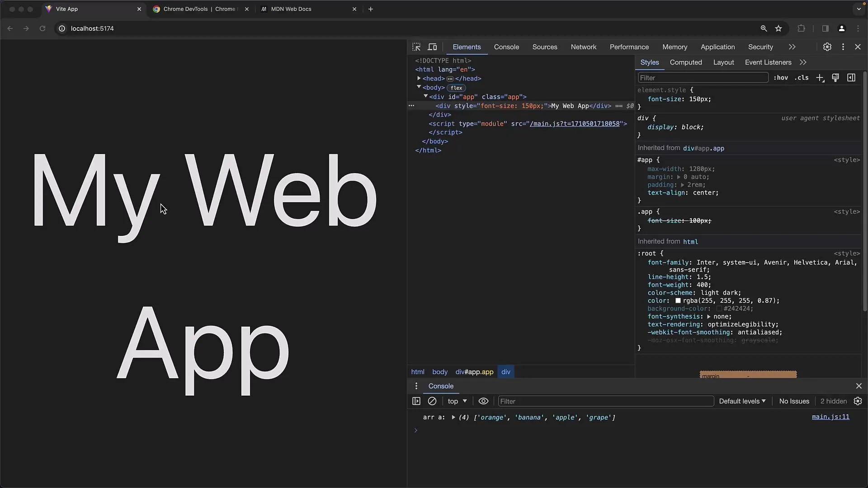
Task: Expand the arr a array output
Action: (453, 418)
